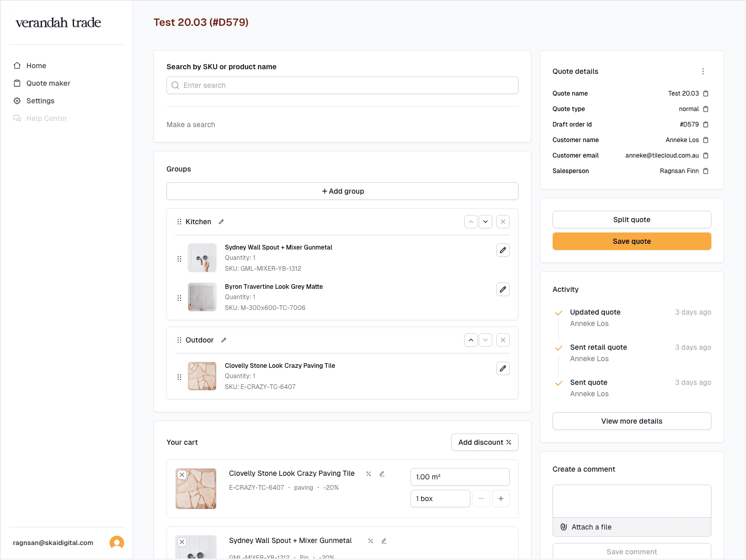
Task: Copy the Salesperson value icon
Action: click(706, 171)
